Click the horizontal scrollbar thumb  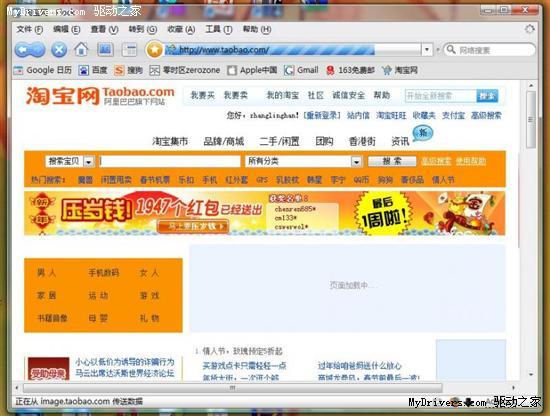[233, 388]
